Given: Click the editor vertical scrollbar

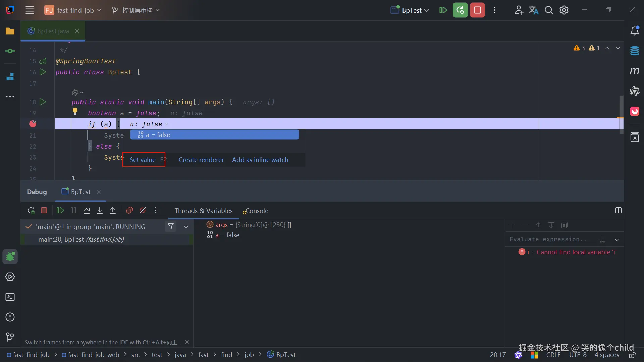Looking at the screenshot, I should pos(621,114).
